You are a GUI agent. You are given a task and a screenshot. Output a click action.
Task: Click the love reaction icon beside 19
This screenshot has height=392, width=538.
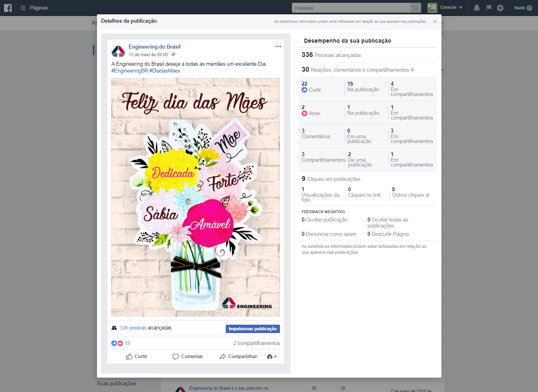point(120,343)
